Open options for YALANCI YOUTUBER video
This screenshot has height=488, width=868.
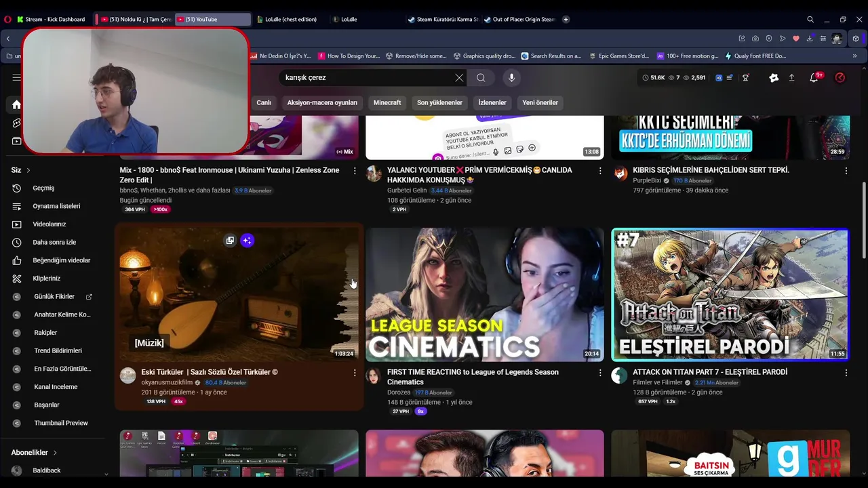(x=600, y=171)
